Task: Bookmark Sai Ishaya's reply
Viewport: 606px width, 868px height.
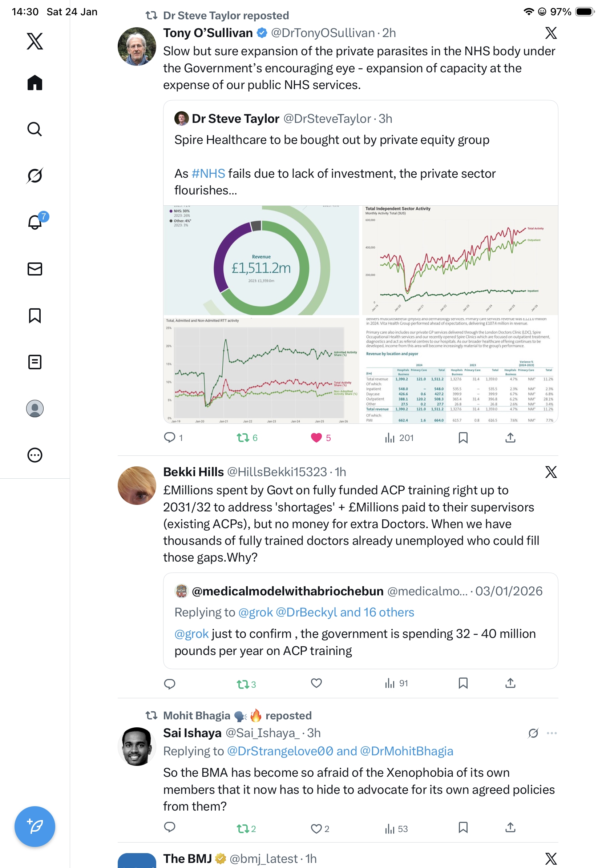Action: [463, 828]
